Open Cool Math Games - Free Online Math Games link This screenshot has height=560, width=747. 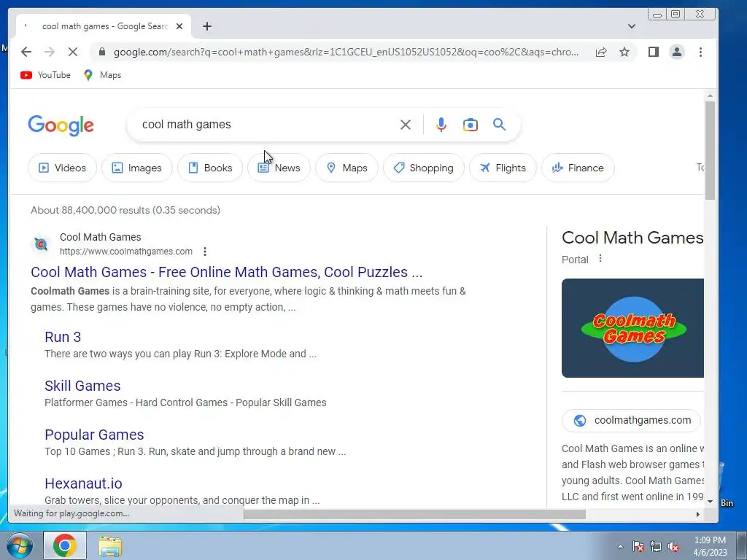[226, 272]
